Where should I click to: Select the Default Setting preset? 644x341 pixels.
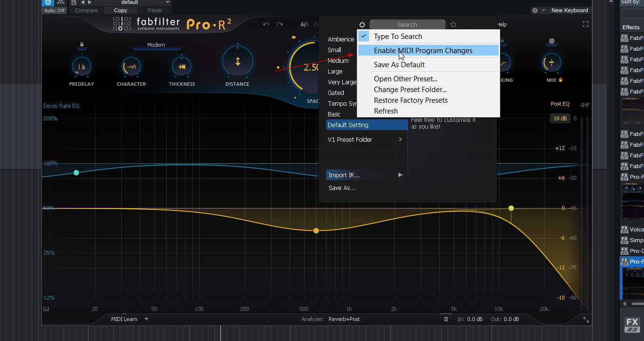367,125
